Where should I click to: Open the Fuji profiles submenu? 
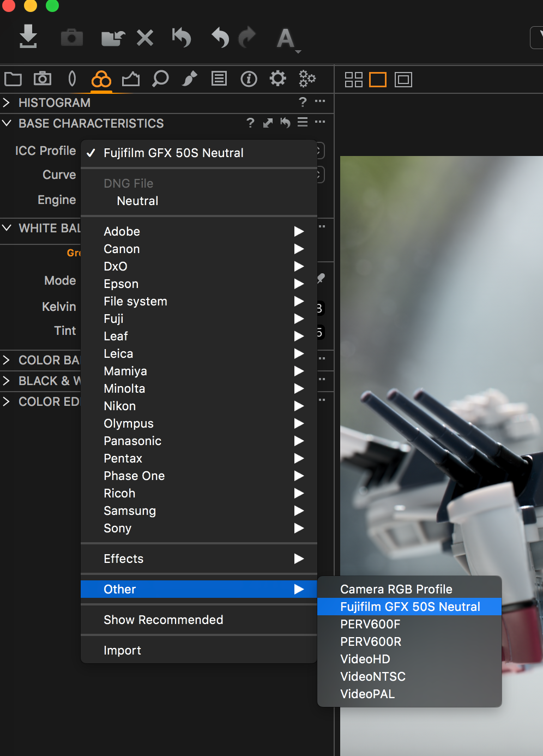point(199,319)
